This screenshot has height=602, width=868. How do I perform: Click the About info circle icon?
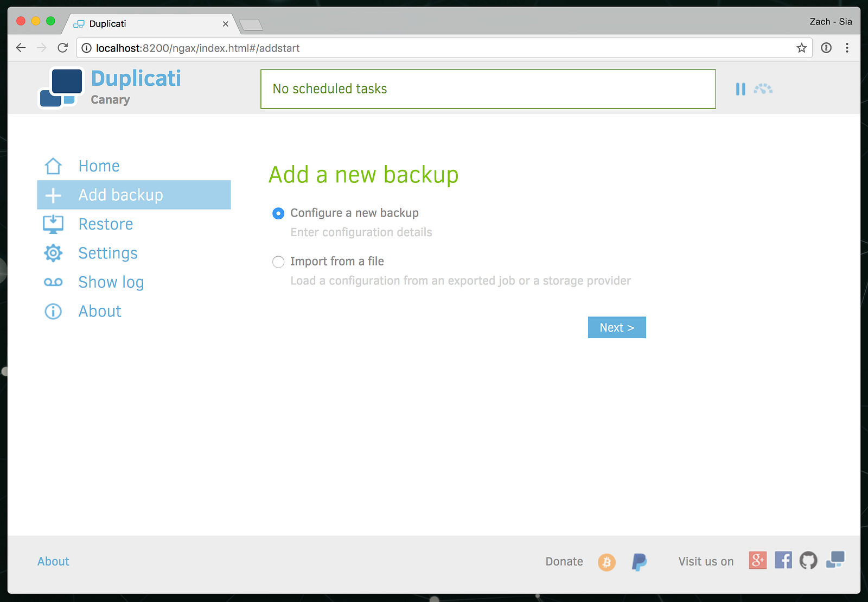[x=53, y=312]
